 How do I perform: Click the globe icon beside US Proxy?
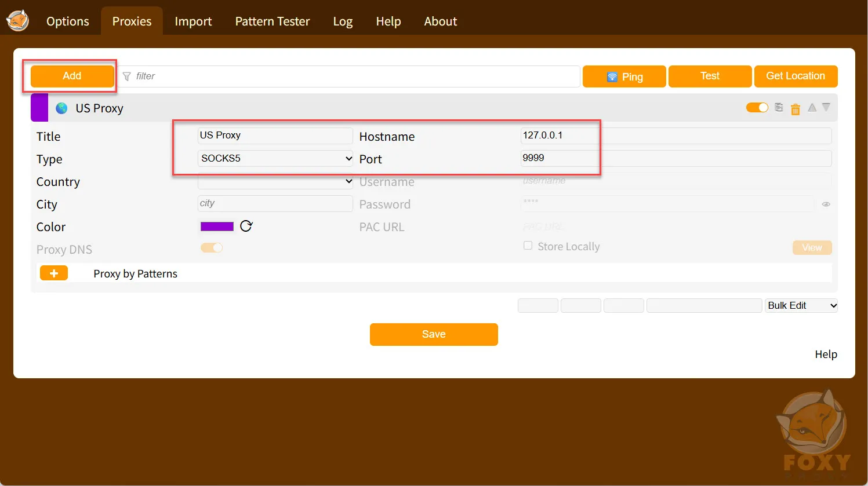[x=61, y=108]
